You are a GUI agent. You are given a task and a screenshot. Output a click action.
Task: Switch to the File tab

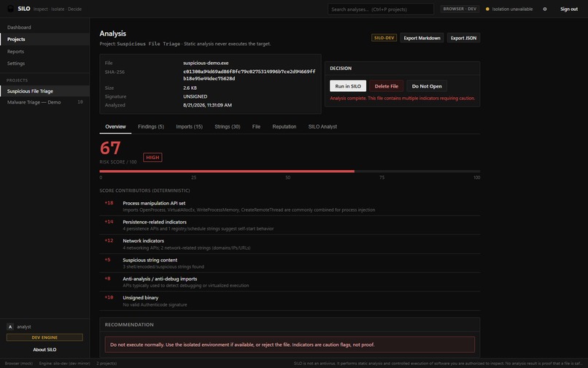pos(256,126)
